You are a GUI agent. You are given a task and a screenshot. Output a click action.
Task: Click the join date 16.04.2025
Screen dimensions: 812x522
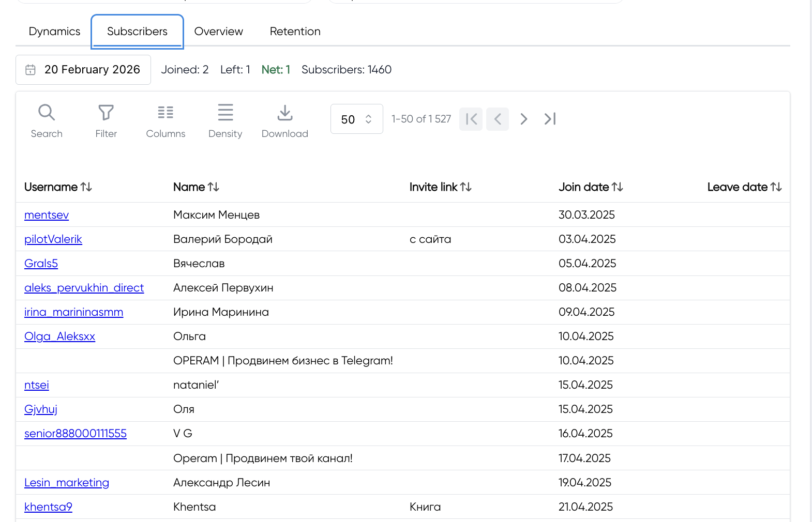tap(585, 434)
